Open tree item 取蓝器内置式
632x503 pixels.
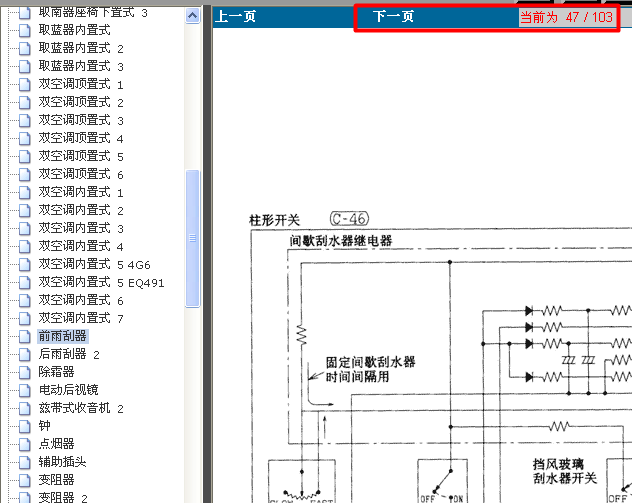point(75,30)
